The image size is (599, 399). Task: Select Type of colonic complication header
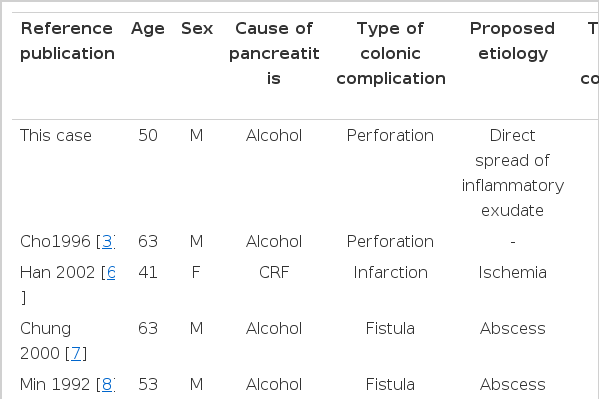pyautogui.click(x=390, y=54)
